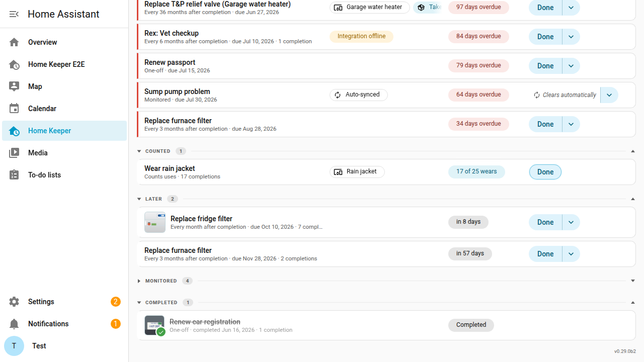
Task: Click the Notifications bell icon
Action: [x=14, y=324]
